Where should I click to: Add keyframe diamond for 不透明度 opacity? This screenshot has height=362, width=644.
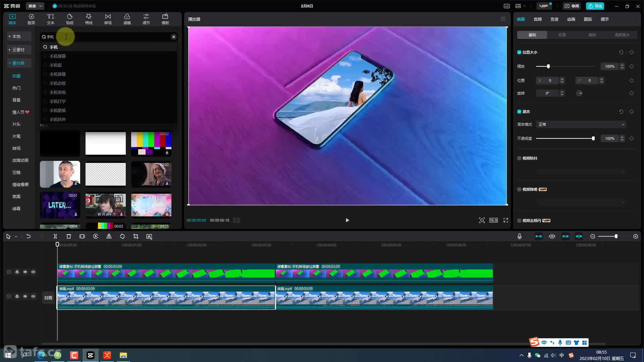click(x=632, y=138)
